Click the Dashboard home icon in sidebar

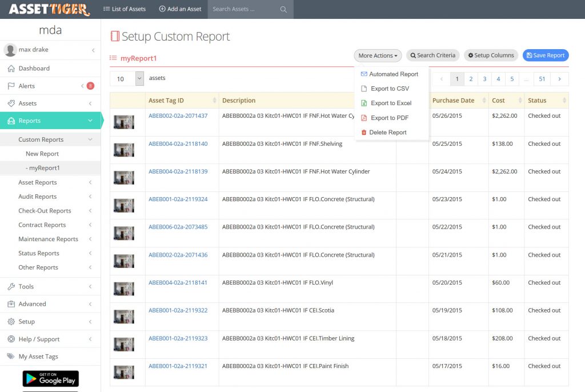(11, 69)
